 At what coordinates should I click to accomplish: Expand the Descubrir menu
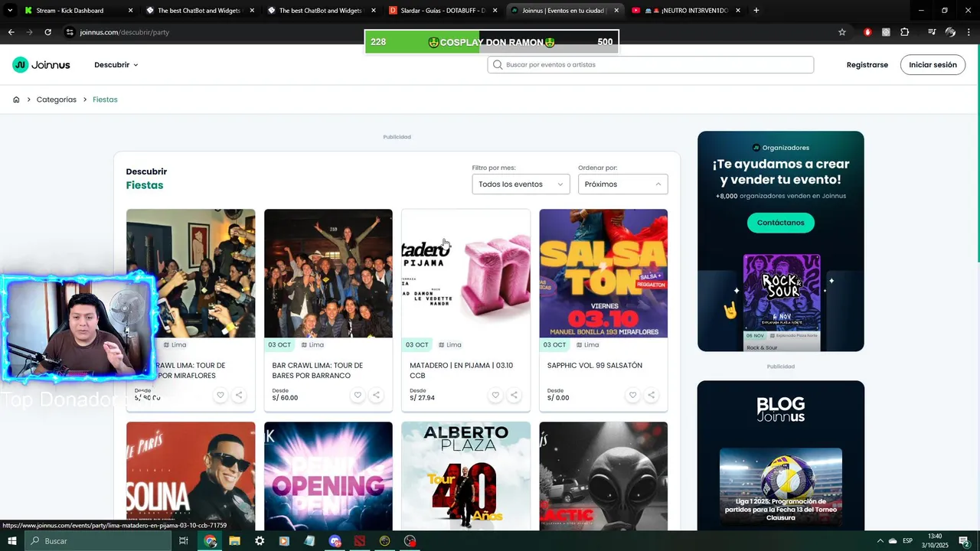116,65
